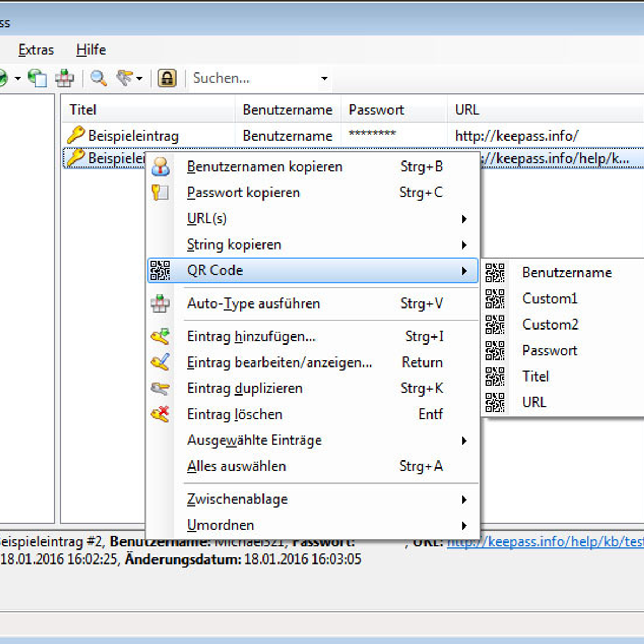Open the Extras menu
The height and width of the screenshot is (644, 644).
pyautogui.click(x=36, y=50)
